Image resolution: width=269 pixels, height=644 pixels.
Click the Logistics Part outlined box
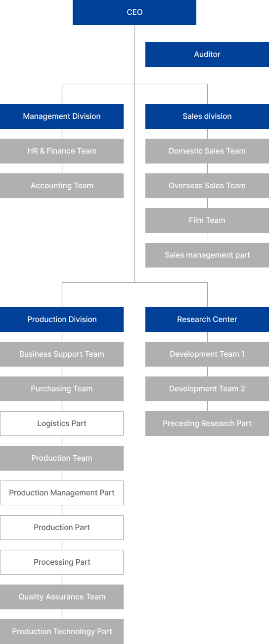click(x=62, y=424)
